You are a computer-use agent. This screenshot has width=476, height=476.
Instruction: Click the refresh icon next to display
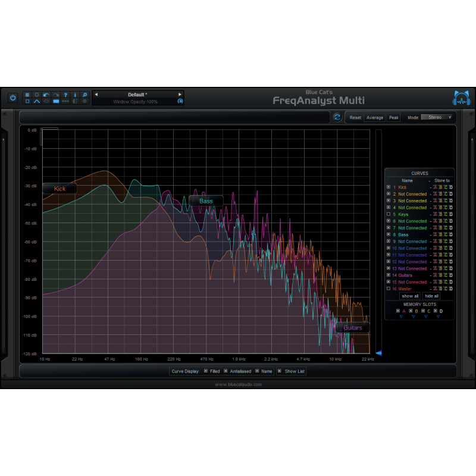click(337, 118)
